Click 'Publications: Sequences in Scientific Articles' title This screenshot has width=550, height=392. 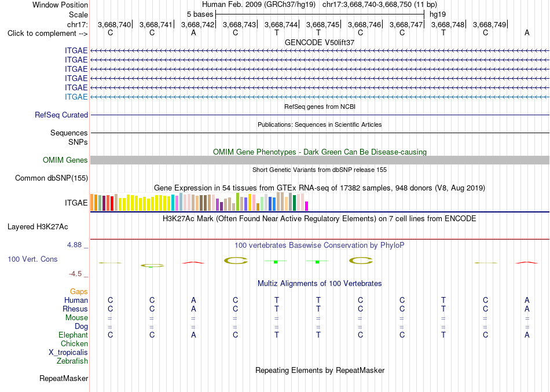click(320, 124)
